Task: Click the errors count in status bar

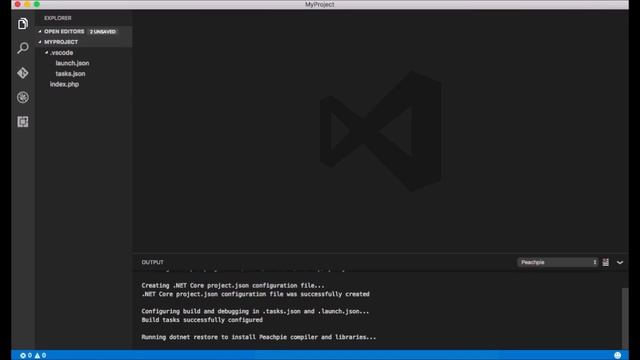Action: pos(26,356)
